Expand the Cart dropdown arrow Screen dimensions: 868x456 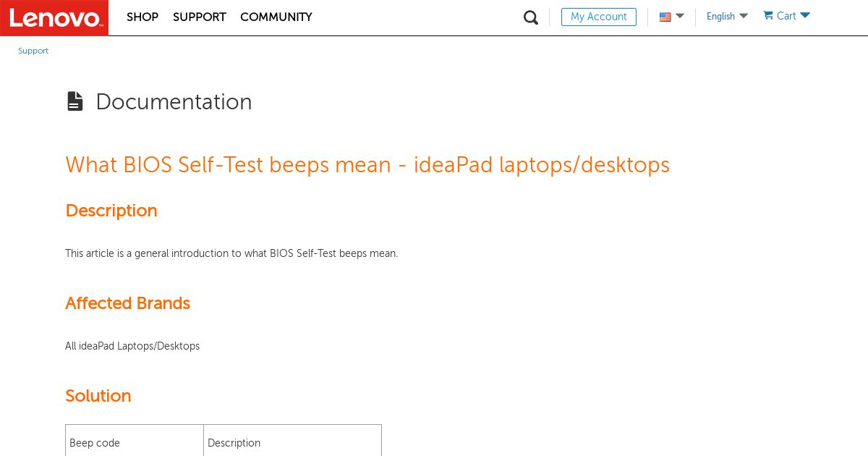coord(805,15)
